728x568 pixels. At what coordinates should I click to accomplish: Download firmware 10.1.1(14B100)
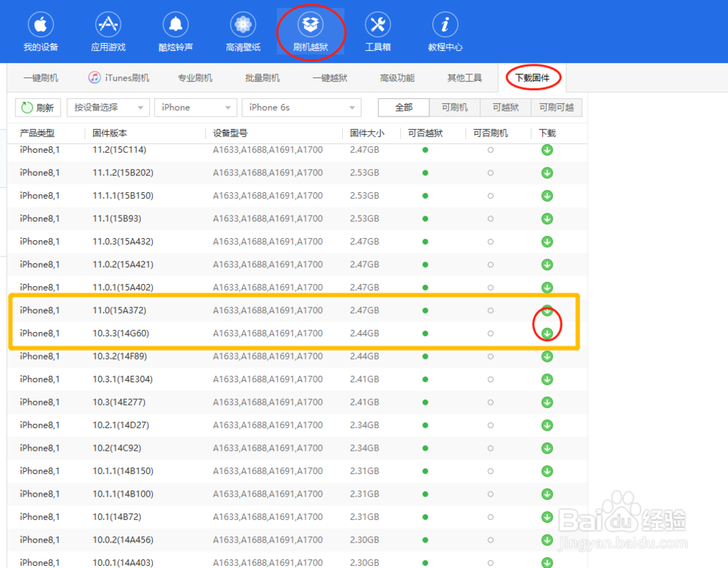tap(547, 494)
